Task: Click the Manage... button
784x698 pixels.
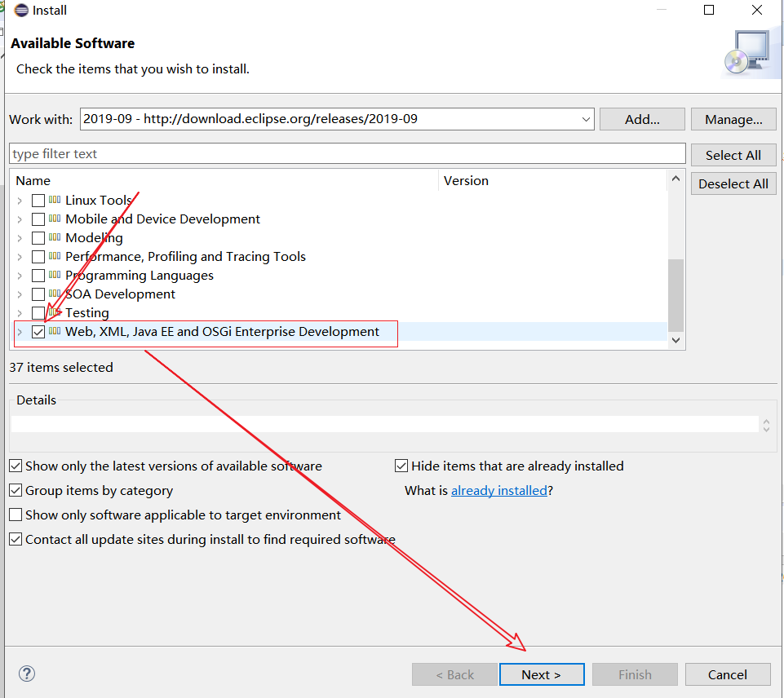Action: click(x=733, y=119)
